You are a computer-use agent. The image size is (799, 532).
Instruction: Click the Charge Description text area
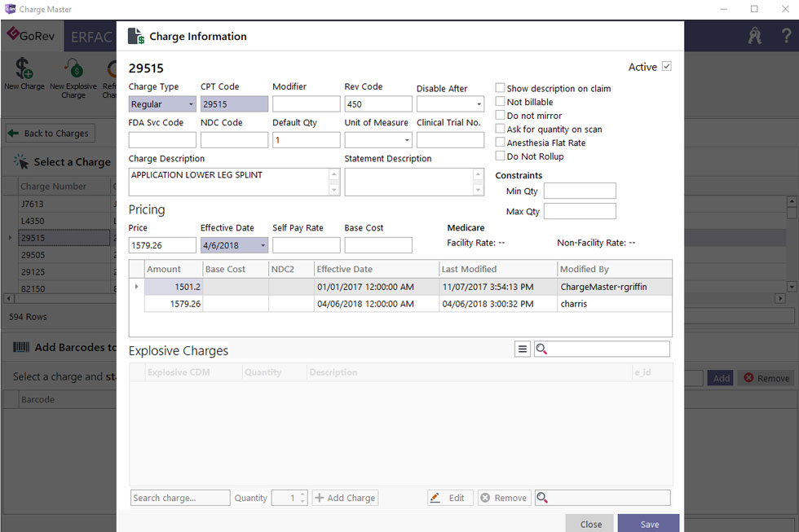click(229, 182)
